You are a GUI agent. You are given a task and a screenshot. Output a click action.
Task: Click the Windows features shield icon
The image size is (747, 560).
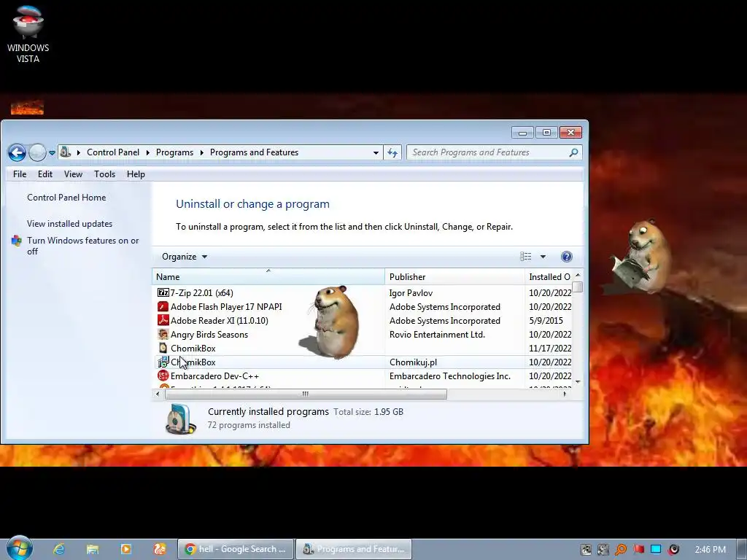tap(17, 241)
